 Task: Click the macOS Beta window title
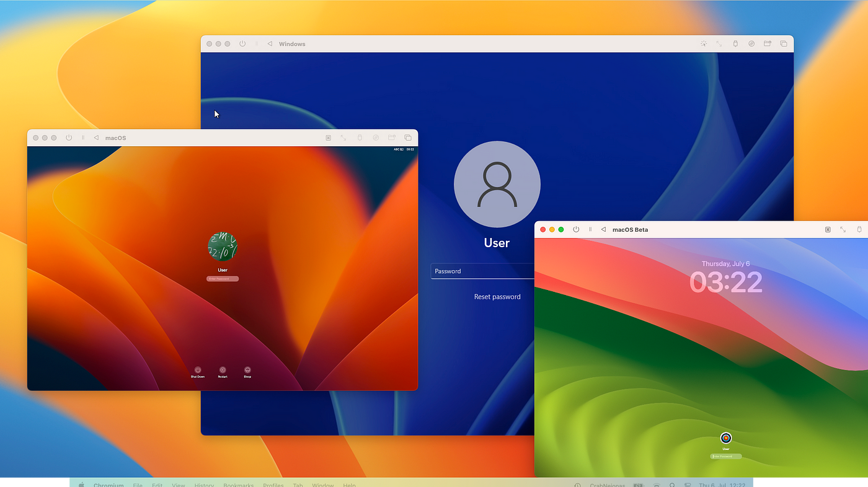630,230
